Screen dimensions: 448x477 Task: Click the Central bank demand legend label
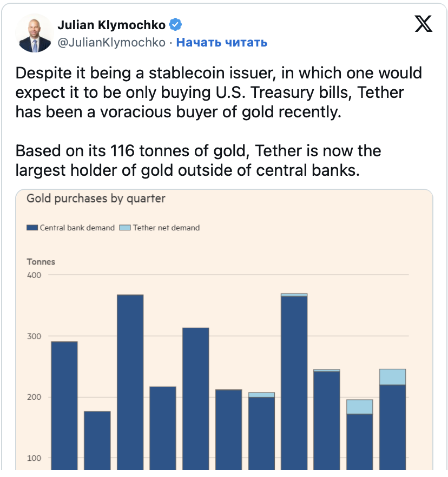77,228
